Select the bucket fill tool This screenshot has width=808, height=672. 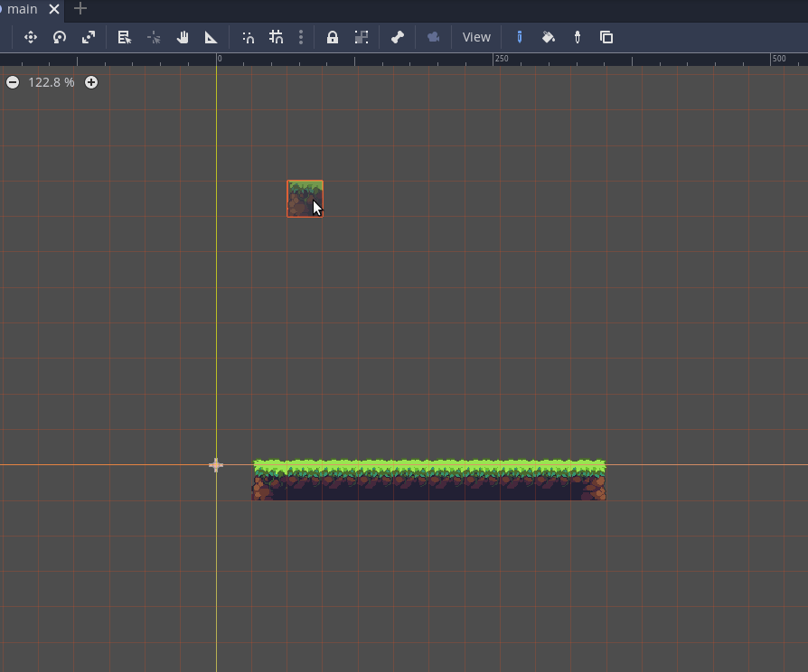point(549,37)
